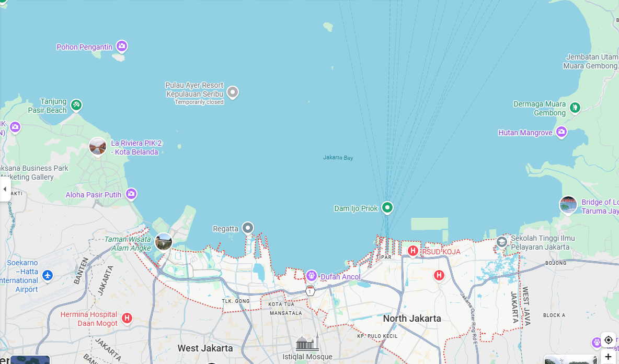Click the Soekarno-Hatta International Airport label
Viewport: 619px width, 364px height.
pos(20,276)
